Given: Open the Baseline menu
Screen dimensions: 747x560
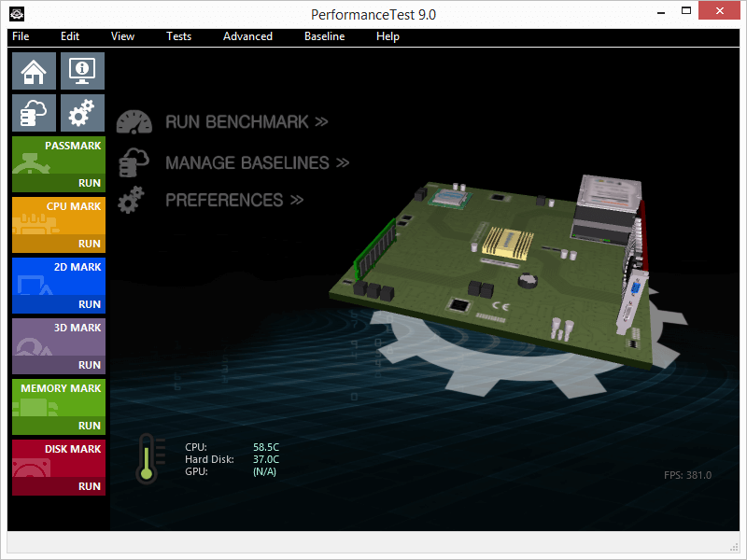Looking at the screenshot, I should coord(324,36).
